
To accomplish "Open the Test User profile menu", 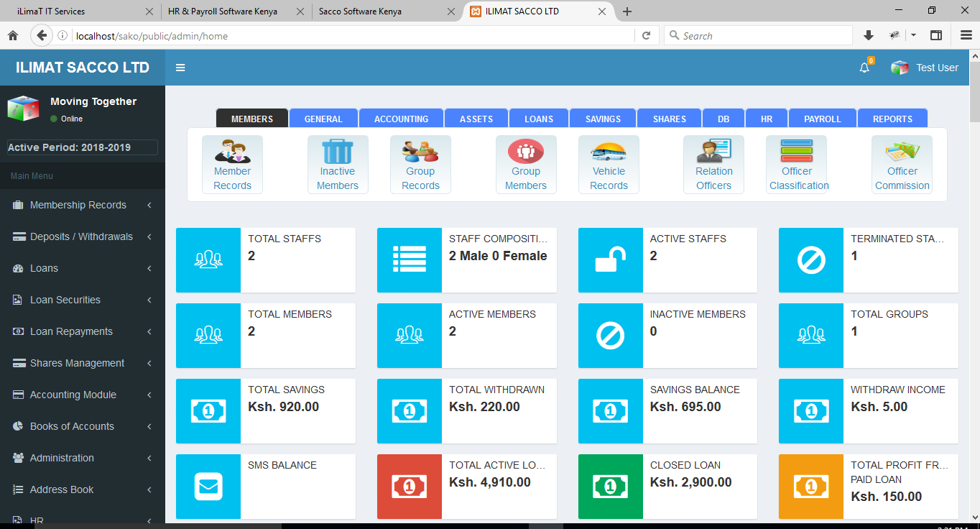I will [925, 68].
